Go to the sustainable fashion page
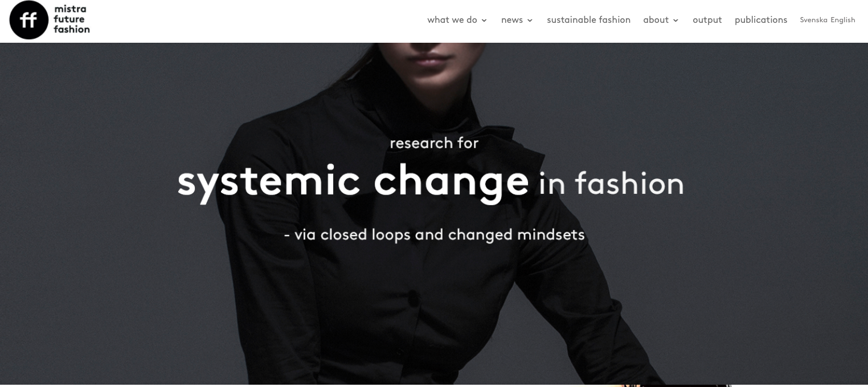Screen dimensions: 868x387 (588, 20)
